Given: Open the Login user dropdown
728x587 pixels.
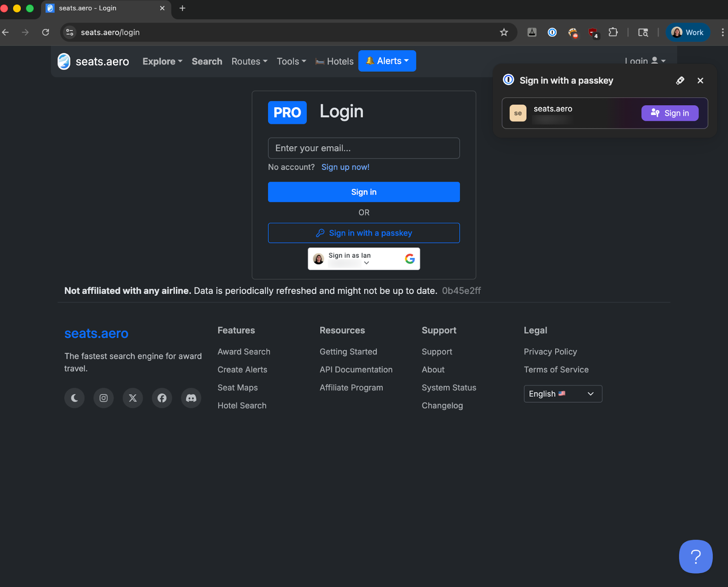Looking at the screenshot, I should [x=645, y=61].
